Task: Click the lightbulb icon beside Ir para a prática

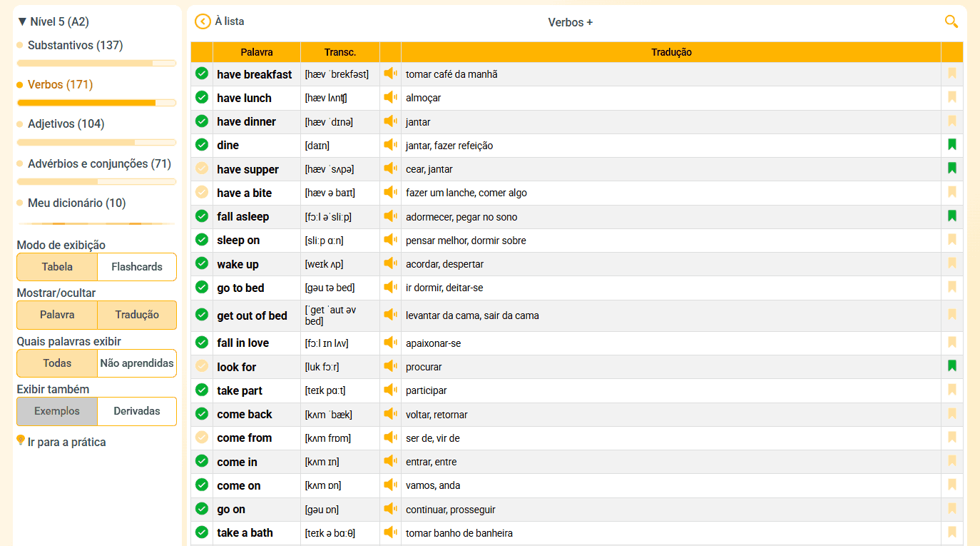Action: pyautogui.click(x=21, y=440)
